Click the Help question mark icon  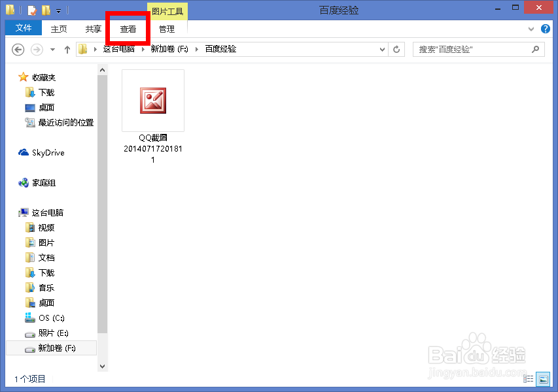[x=546, y=29]
